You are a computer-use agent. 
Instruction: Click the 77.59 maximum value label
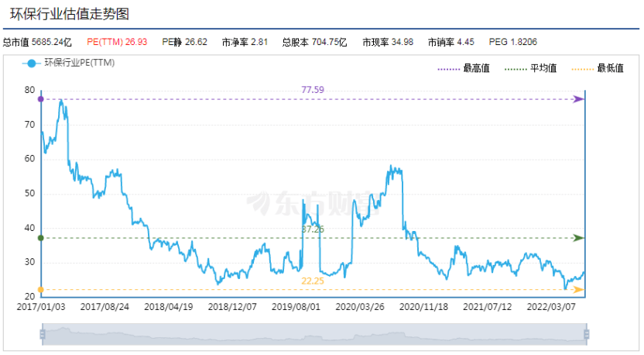click(313, 90)
